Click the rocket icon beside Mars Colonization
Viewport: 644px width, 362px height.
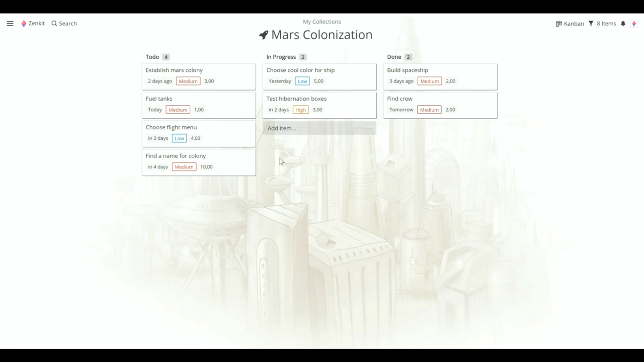(x=264, y=35)
